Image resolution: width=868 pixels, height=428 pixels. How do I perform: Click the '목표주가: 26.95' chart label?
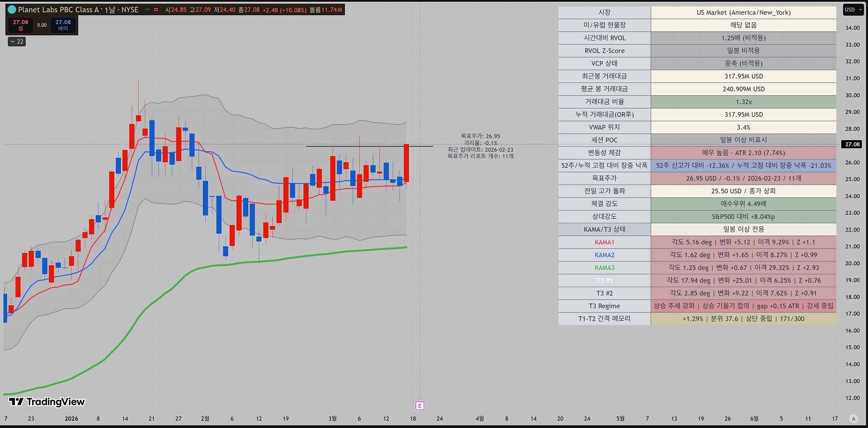[x=480, y=136]
